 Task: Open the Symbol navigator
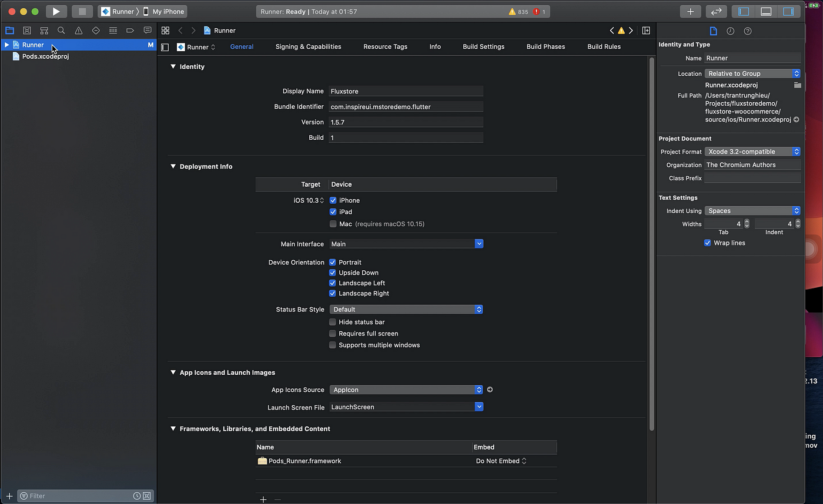tap(44, 31)
